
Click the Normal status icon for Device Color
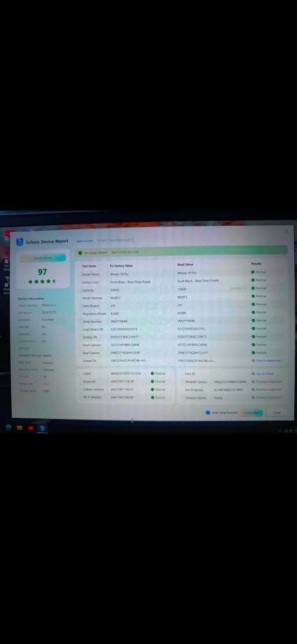click(x=253, y=280)
